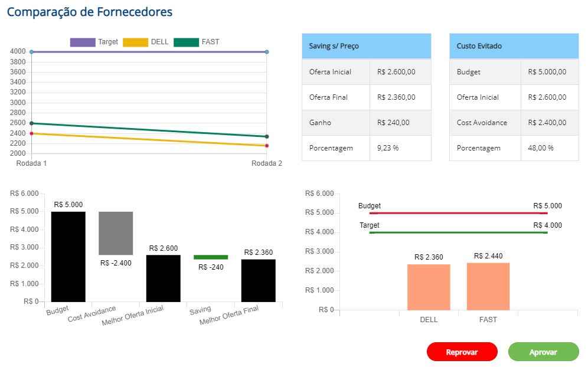Click the 'Oferta Final' row label
The image size is (588, 367).
328,97
